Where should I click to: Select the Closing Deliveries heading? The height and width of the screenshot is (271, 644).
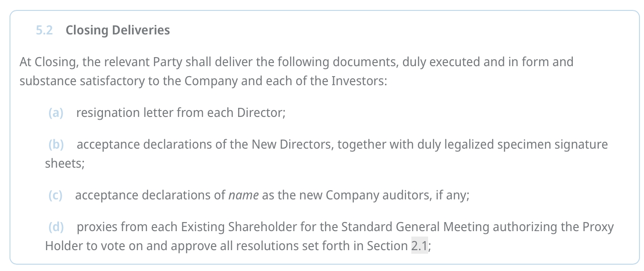pyautogui.click(x=117, y=30)
